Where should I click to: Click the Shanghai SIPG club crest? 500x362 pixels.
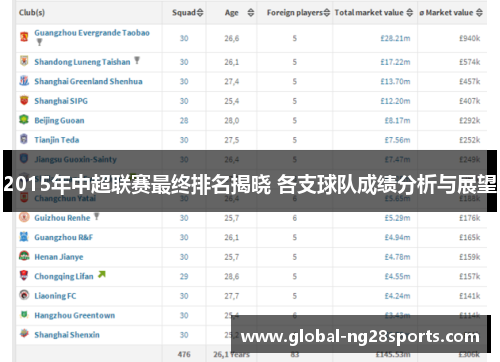(24, 100)
